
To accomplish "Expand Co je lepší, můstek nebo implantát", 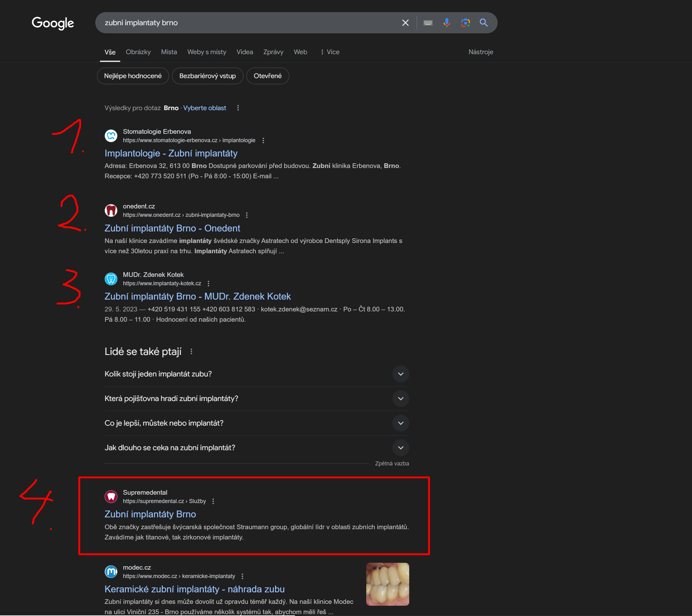I will coord(401,423).
